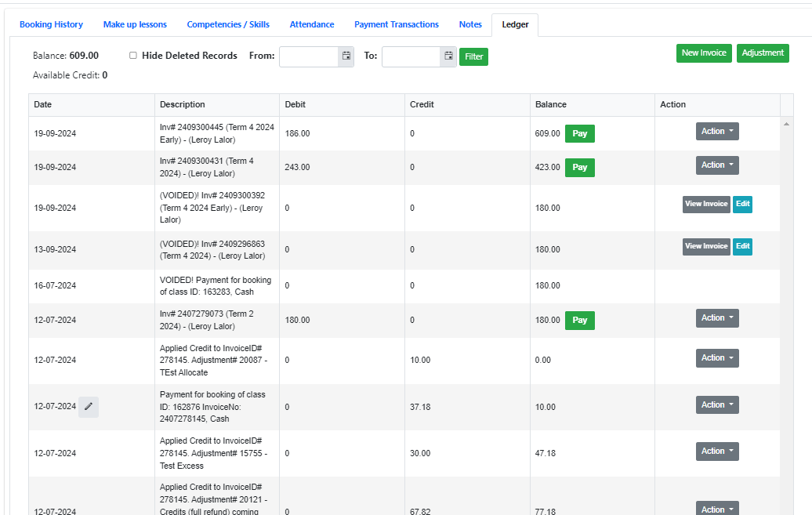Click the Adjustment button
812x515 pixels.
click(762, 53)
